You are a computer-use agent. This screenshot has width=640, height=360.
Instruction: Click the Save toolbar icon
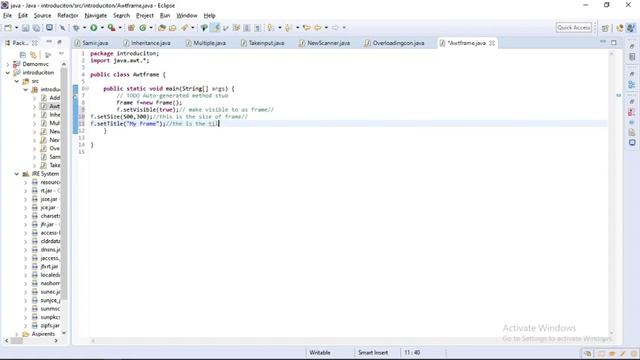[x=25, y=28]
